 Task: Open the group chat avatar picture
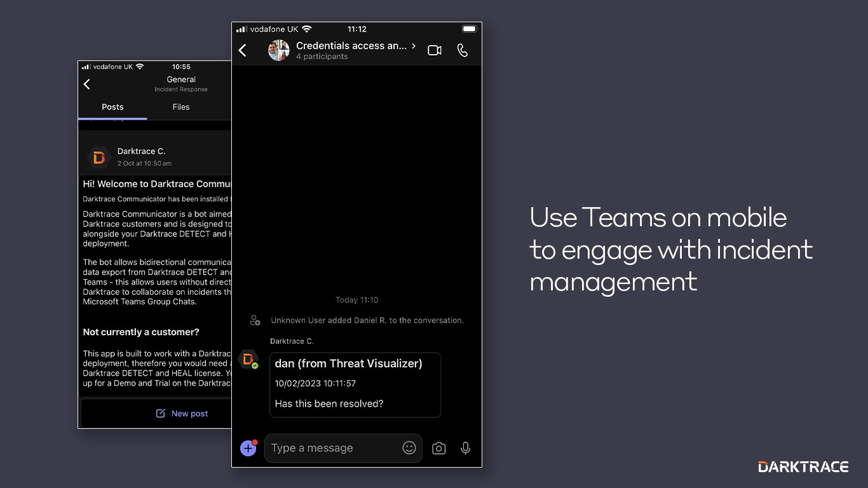coord(279,50)
